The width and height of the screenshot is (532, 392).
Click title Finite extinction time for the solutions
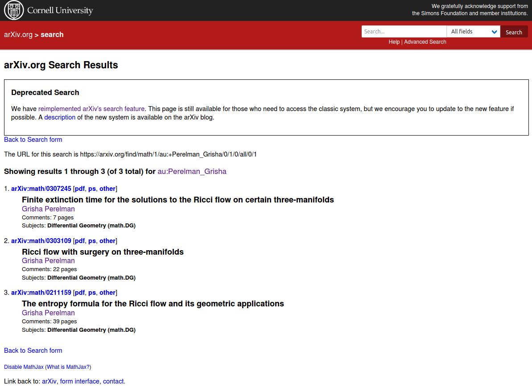(178, 199)
